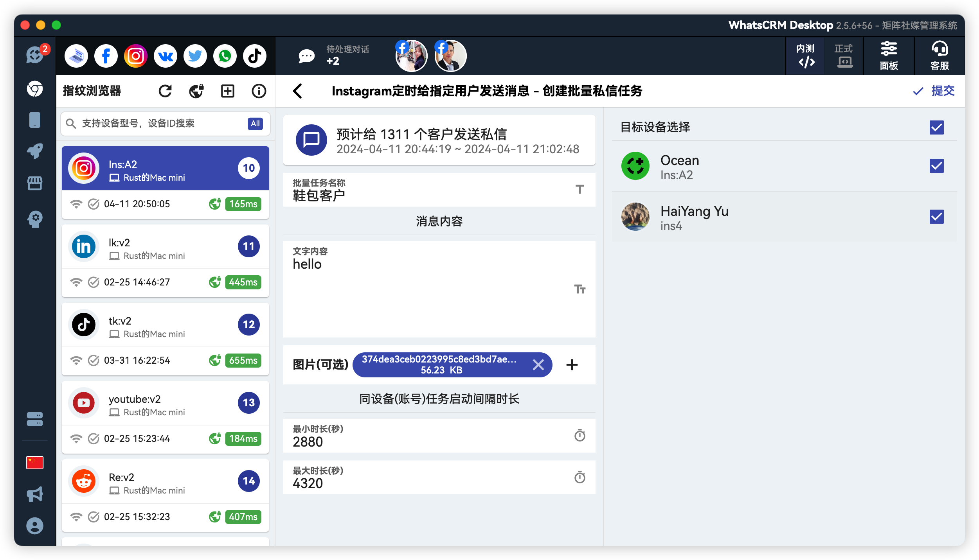This screenshot has height=560, width=979.
Task: Expand the +2 pending conversations
Action: [x=333, y=61]
